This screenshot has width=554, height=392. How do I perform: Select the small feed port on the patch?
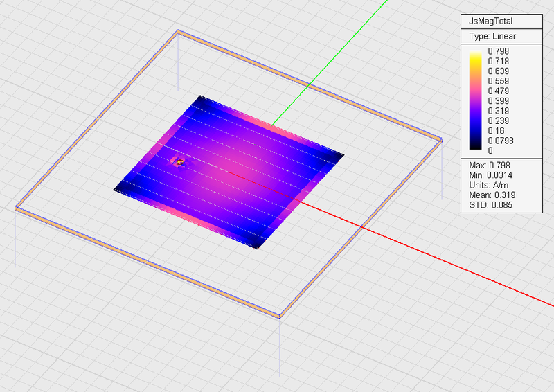click(177, 162)
